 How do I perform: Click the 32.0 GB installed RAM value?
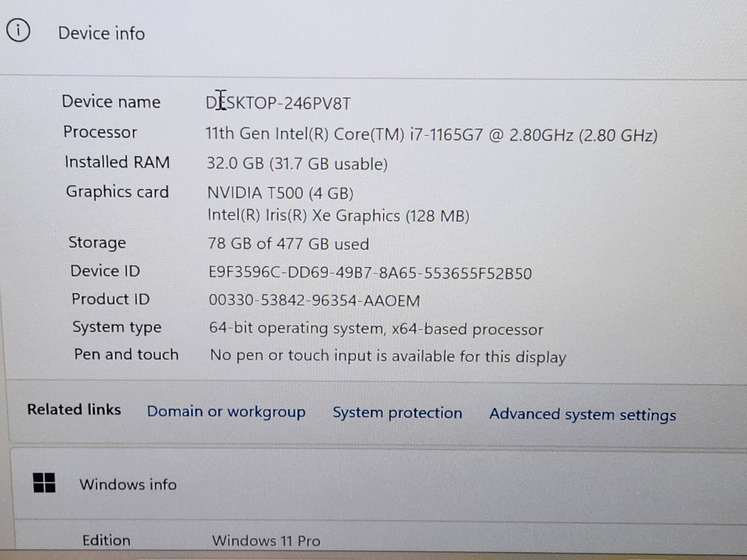(297, 164)
